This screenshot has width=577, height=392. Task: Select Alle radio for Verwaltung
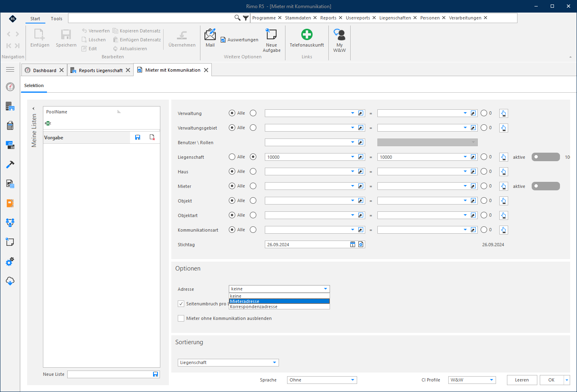(x=232, y=113)
